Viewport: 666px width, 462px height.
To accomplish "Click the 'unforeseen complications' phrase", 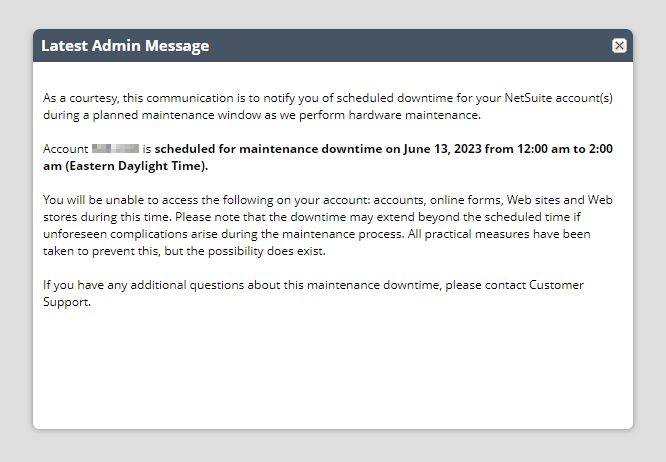I will click(115, 234).
